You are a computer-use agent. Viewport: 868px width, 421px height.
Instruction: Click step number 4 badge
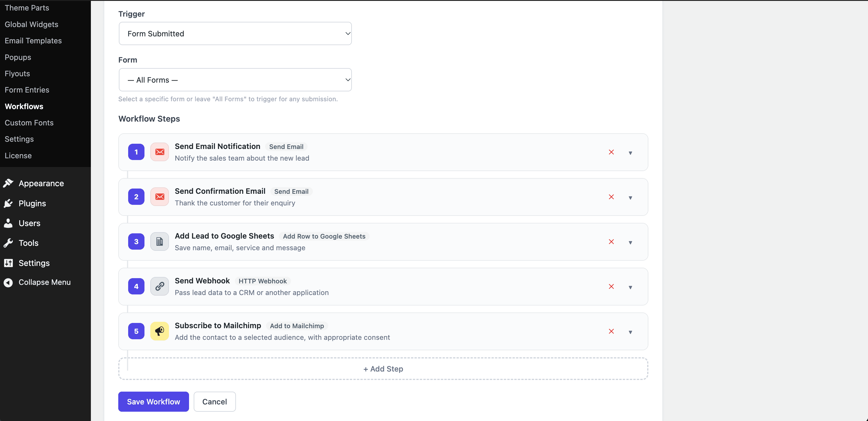click(136, 286)
